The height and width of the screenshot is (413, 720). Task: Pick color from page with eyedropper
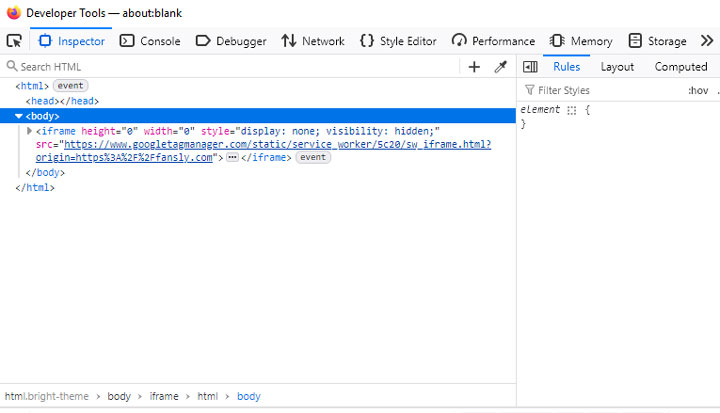(501, 67)
